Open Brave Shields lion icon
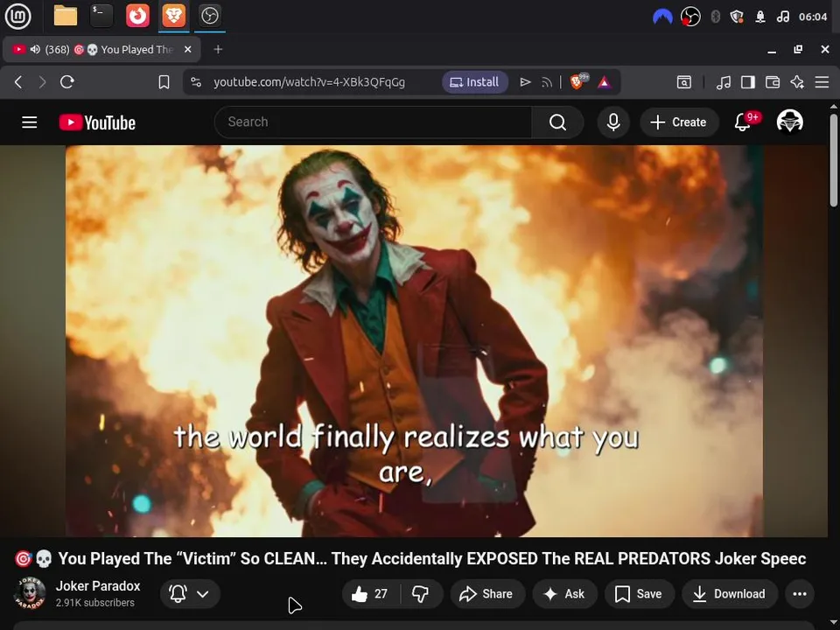Screen dimensions: 840x630 (578, 81)
